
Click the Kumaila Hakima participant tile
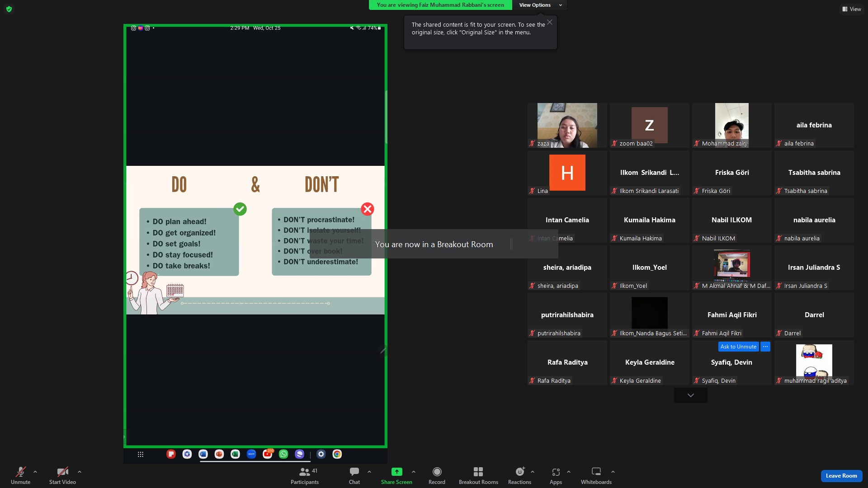pos(649,220)
